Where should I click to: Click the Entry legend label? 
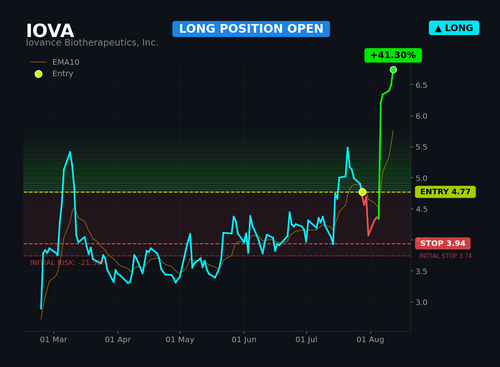[63, 74]
